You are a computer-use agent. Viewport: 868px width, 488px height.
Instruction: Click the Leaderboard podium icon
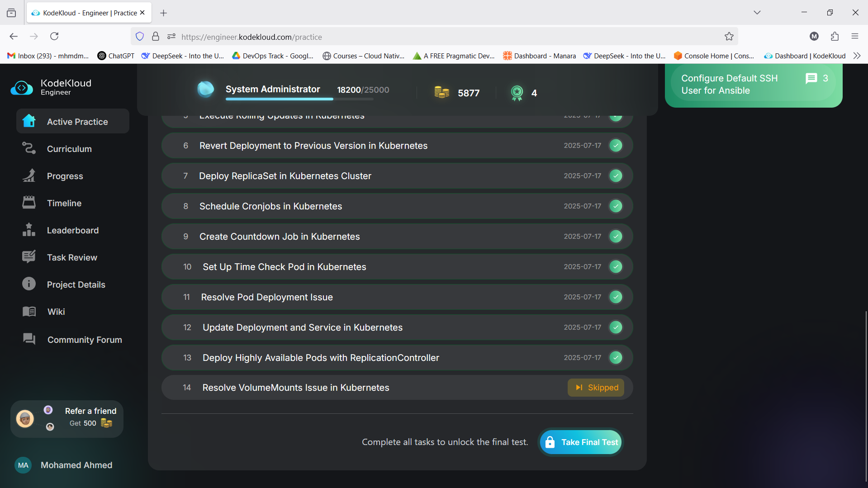(x=29, y=230)
